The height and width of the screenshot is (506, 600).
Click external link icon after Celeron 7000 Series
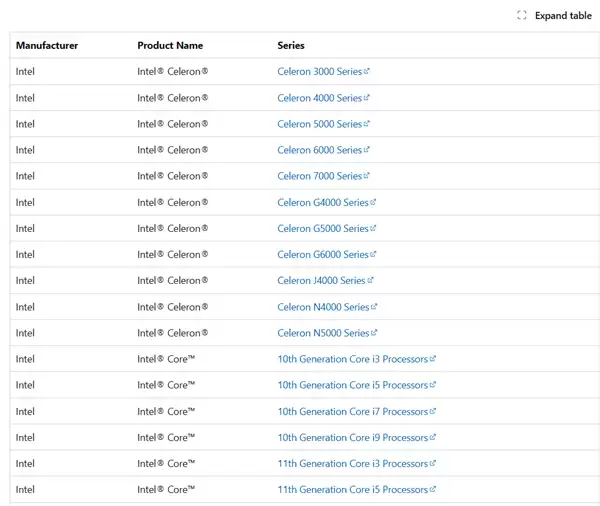pyautogui.click(x=367, y=176)
